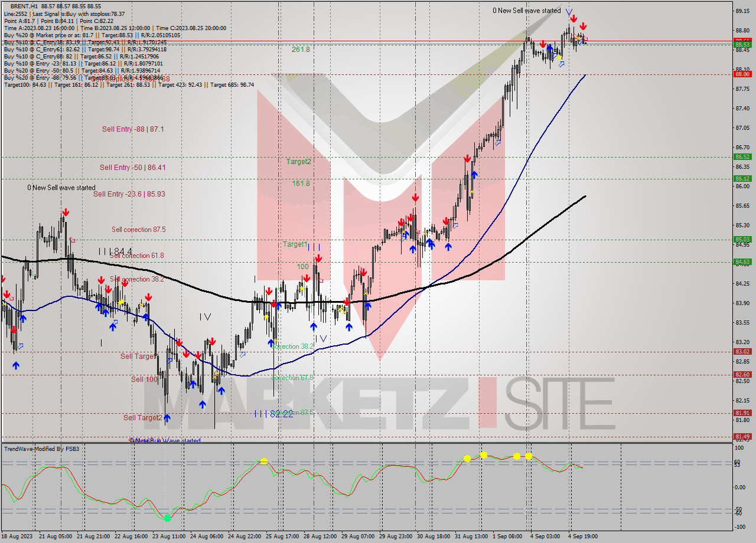Click the green 84.63 price tag on axis

[742, 261]
